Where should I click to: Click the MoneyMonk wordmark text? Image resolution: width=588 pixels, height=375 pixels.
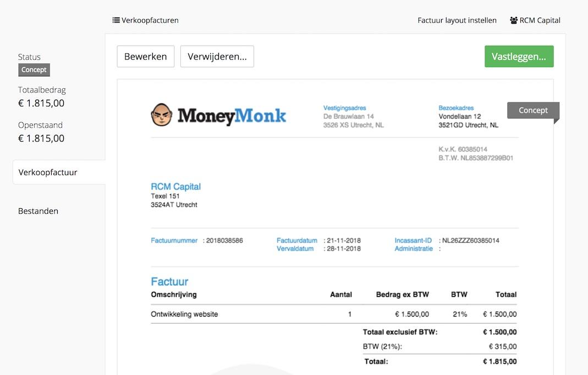[232, 116]
